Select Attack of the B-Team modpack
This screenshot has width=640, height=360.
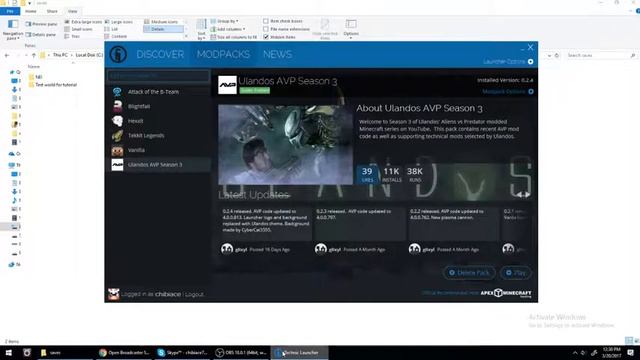(158, 92)
